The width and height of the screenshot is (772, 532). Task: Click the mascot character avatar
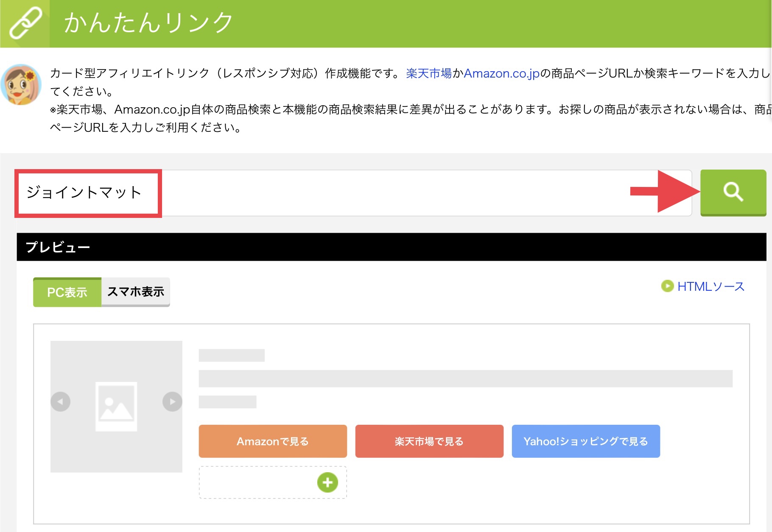coord(21,85)
